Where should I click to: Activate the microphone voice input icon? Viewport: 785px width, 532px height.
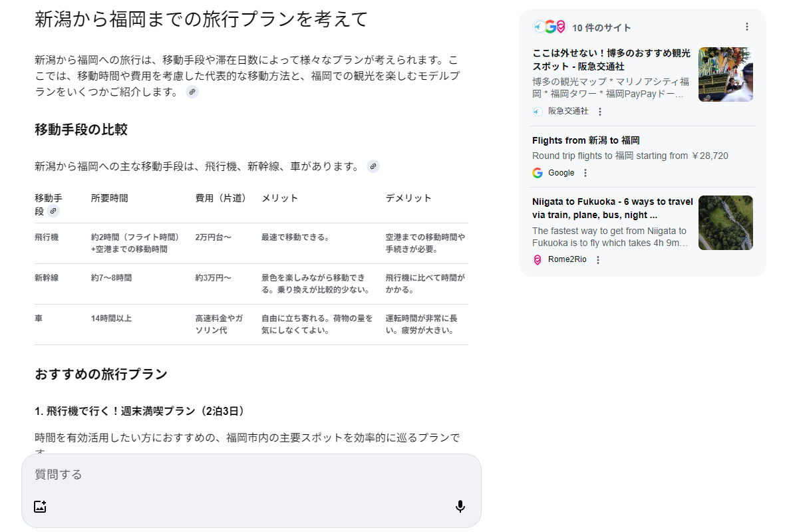click(460, 507)
